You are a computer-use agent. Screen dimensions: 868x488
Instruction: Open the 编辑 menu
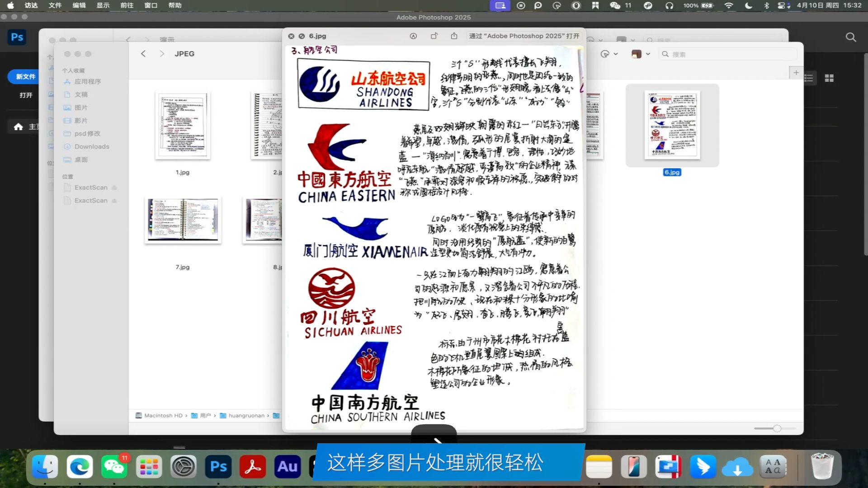coord(79,5)
